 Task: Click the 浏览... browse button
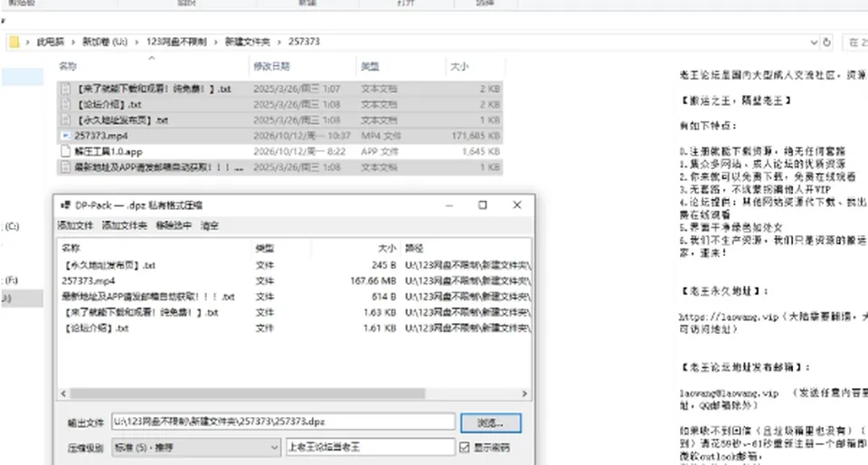pos(490,422)
